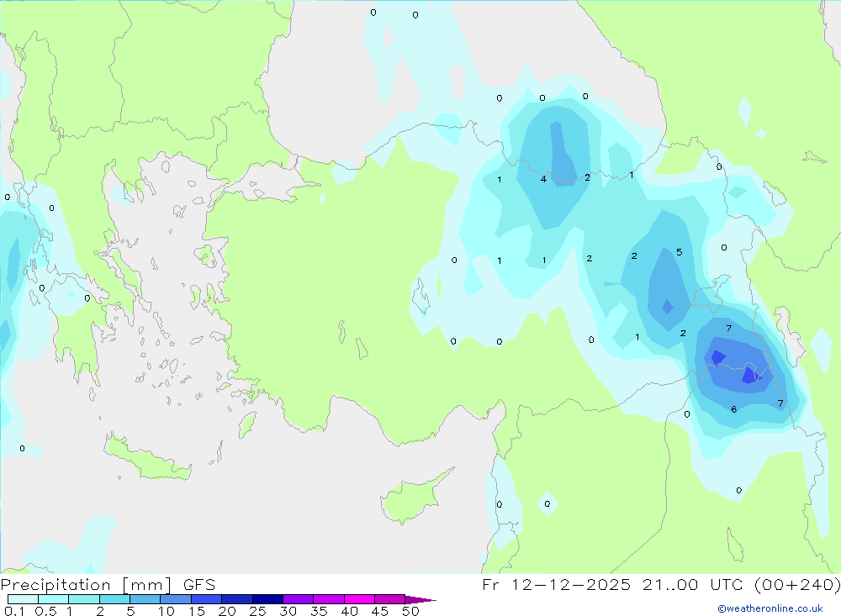Click the '(00+240)' forecast hour text
Screen dimensions: 841x616
point(797,584)
